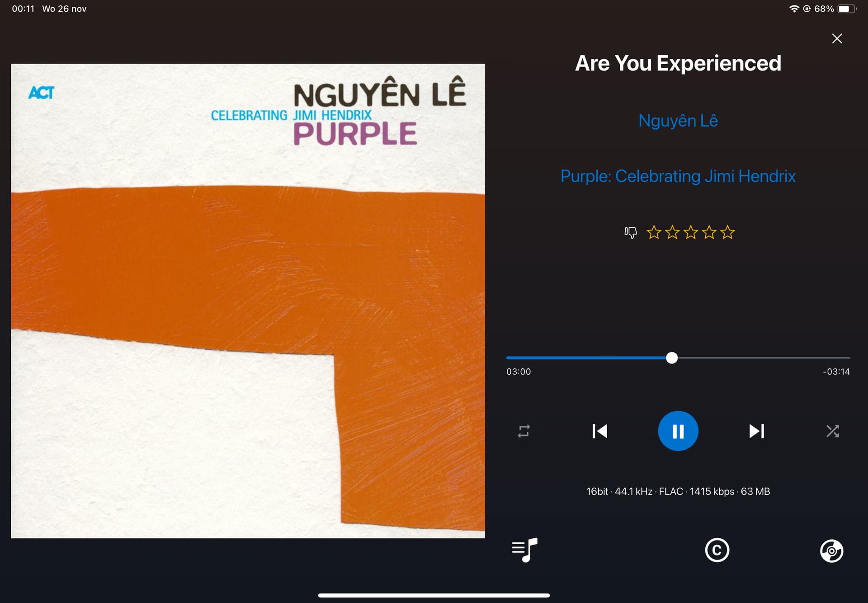Toggle shuffle playback
Image resolution: width=868 pixels, height=603 pixels.
(x=832, y=431)
